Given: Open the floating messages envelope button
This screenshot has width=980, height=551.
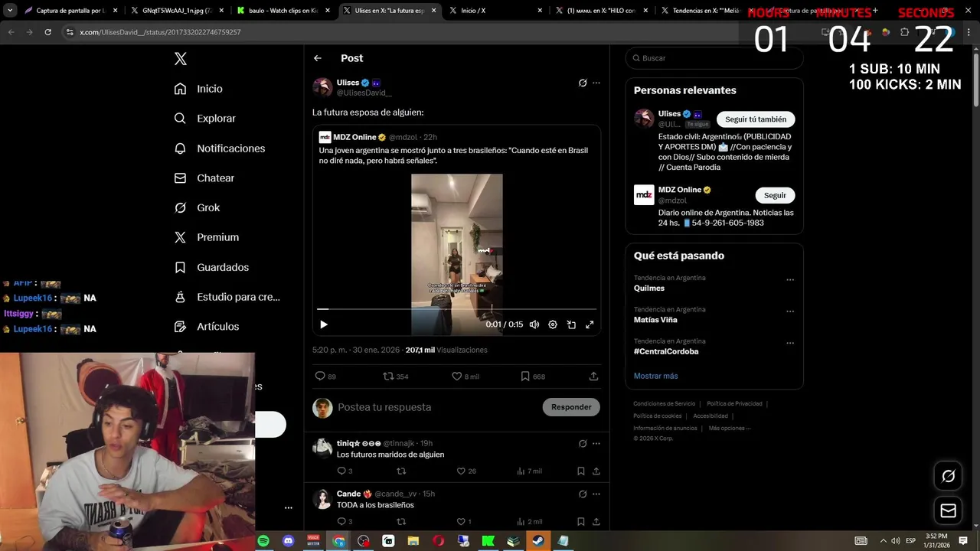Looking at the screenshot, I should point(948,510).
